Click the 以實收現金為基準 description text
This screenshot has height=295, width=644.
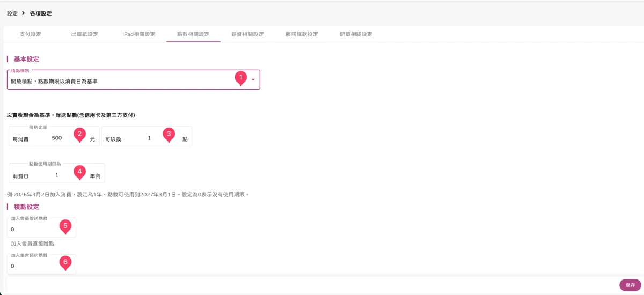click(x=71, y=115)
